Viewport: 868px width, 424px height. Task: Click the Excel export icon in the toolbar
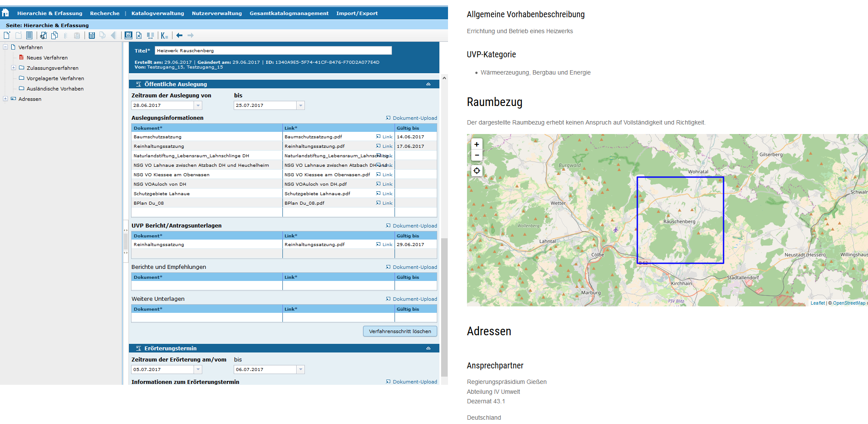[x=138, y=35]
